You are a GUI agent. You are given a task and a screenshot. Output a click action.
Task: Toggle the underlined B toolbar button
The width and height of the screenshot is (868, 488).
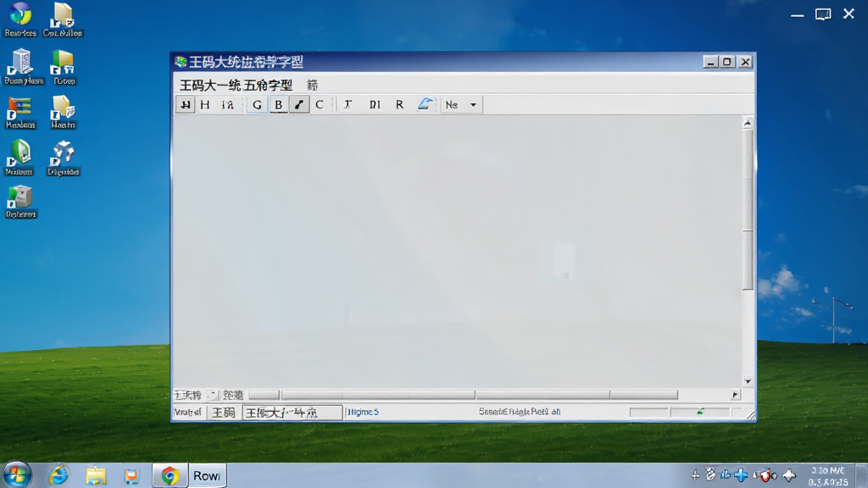(x=278, y=104)
